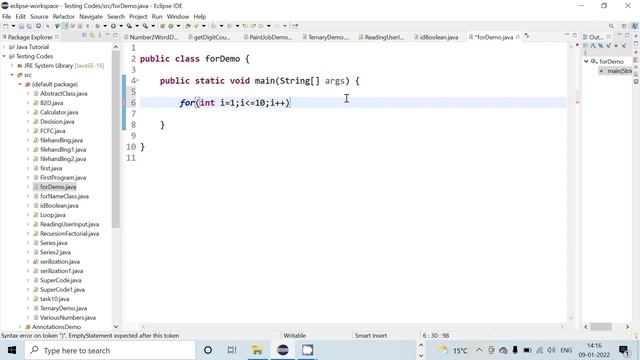Viewport: 640px width, 360px height.
Task: Open Task View on taskbar
Action: point(232,350)
